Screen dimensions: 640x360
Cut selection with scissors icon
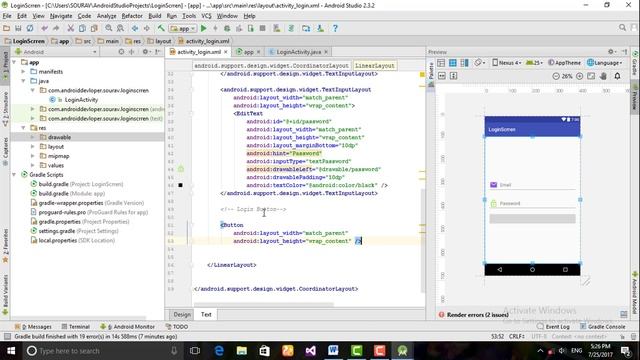(71, 28)
